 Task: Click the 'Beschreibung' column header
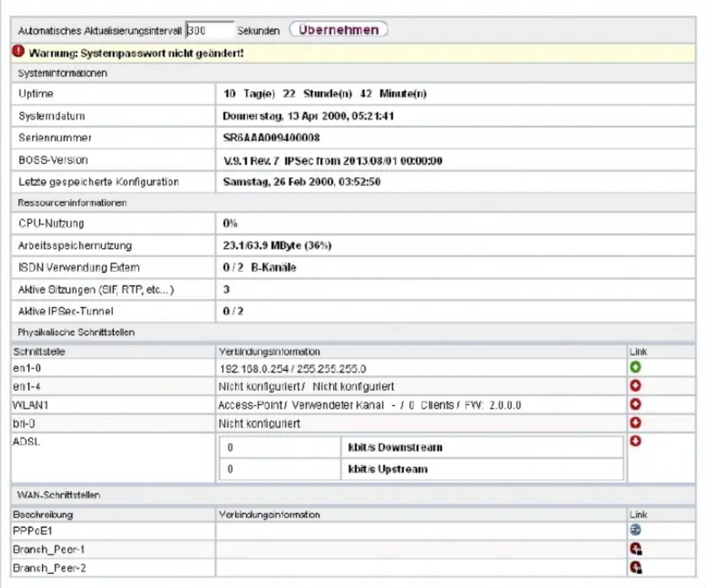coord(43,515)
